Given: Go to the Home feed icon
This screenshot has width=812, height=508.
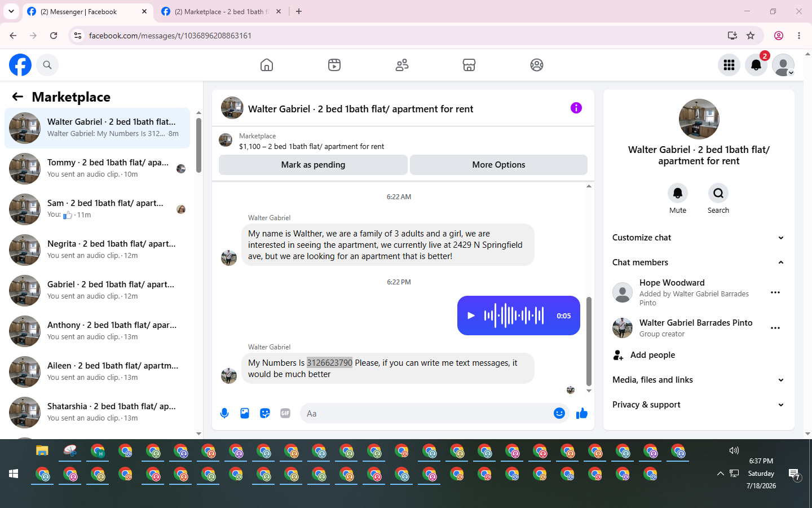Looking at the screenshot, I should (x=267, y=65).
